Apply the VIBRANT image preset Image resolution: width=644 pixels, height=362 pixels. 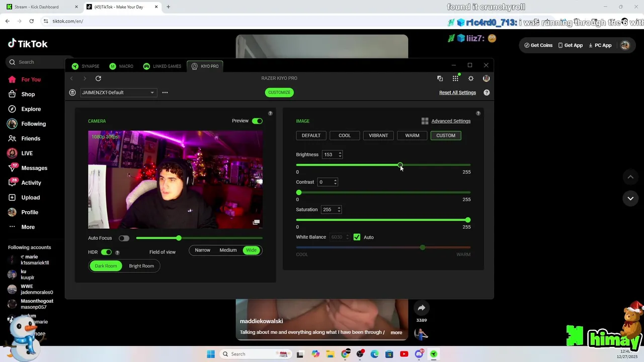[x=378, y=136]
